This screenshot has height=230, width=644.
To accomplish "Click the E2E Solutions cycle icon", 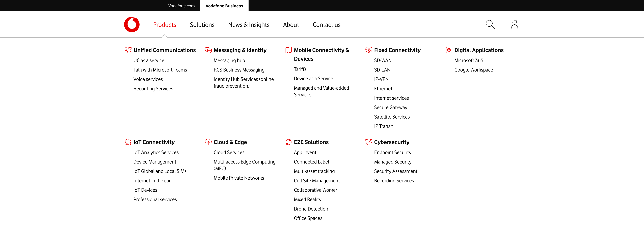I will 288,142.
